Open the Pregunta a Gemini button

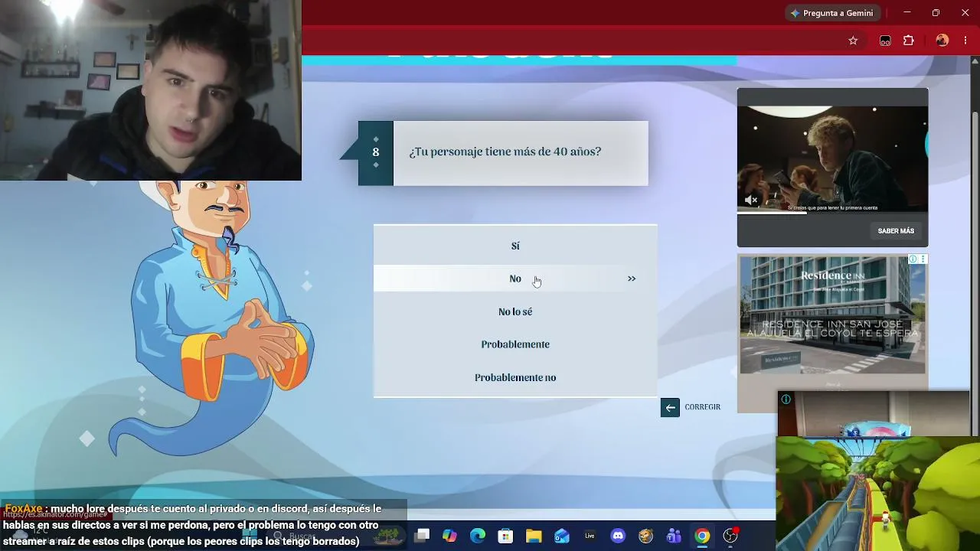834,13
